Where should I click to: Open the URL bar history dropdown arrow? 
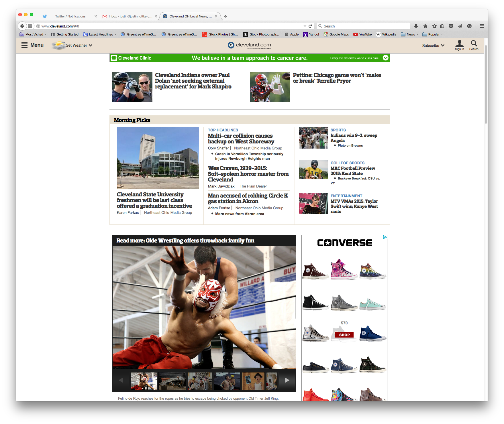305,26
